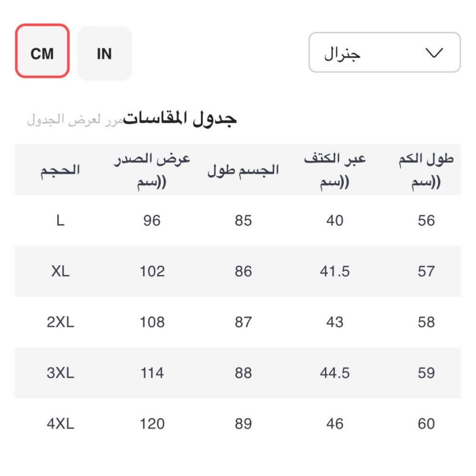Click the body length value 88
The width and height of the screenshot is (476, 476).
click(x=243, y=373)
